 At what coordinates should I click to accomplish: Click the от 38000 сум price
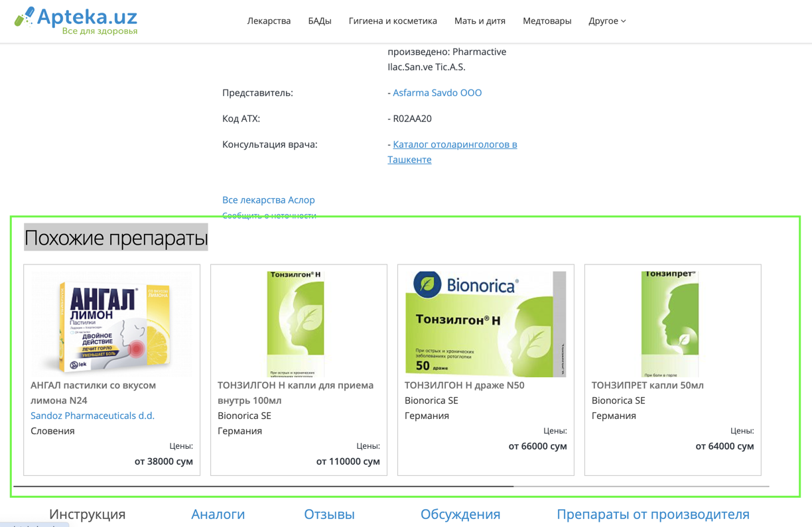click(164, 461)
